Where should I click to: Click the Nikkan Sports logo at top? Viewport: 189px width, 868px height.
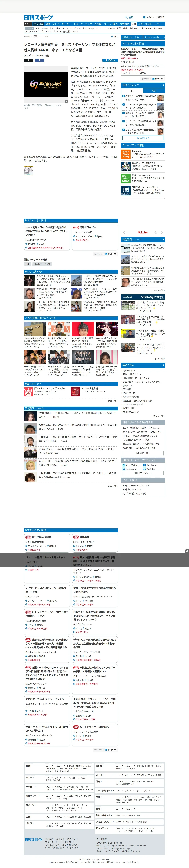[x=38, y=17]
